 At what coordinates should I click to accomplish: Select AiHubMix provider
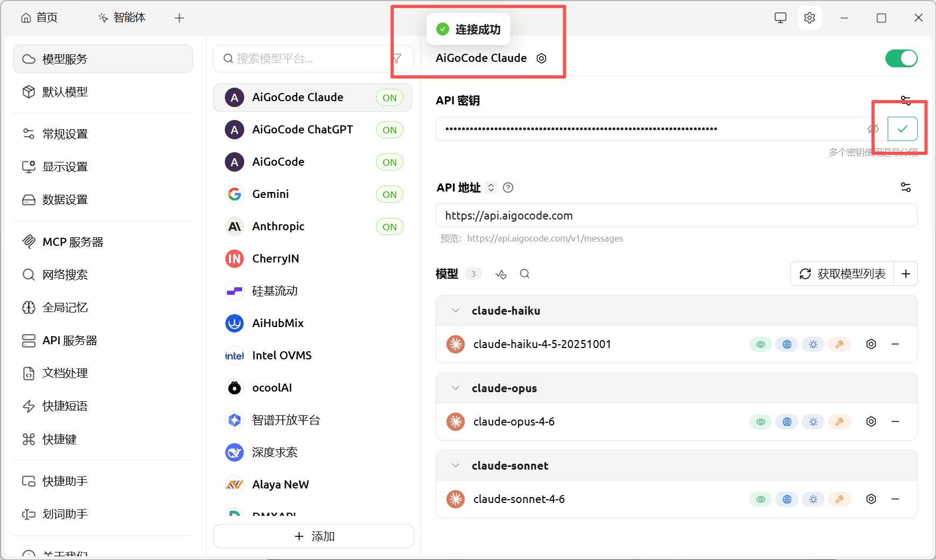(313, 323)
